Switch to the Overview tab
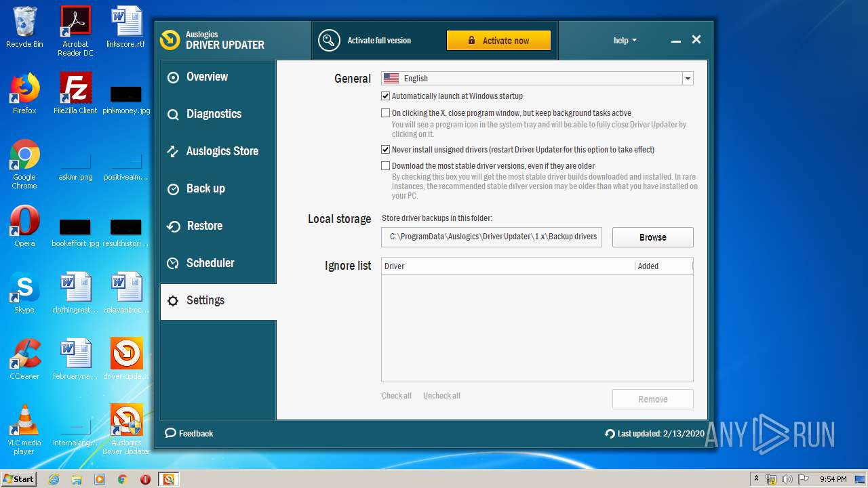Image resolution: width=868 pixels, height=488 pixels. tap(218, 77)
